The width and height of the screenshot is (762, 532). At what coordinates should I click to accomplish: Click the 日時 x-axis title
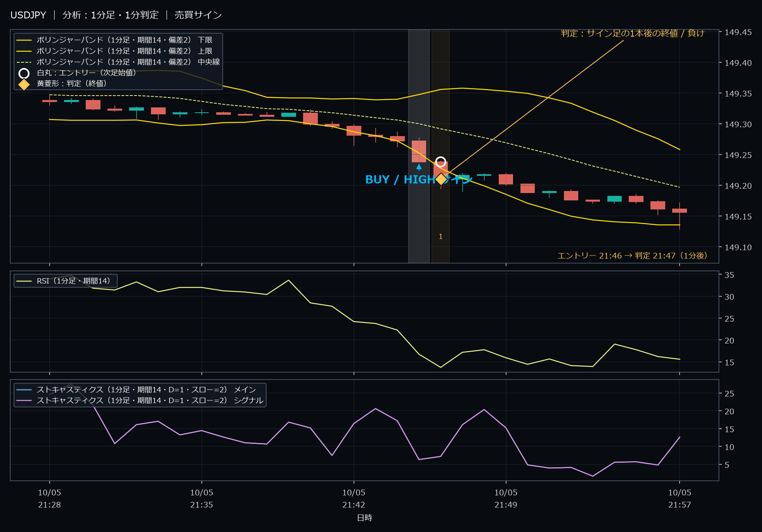tap(365, 518)
